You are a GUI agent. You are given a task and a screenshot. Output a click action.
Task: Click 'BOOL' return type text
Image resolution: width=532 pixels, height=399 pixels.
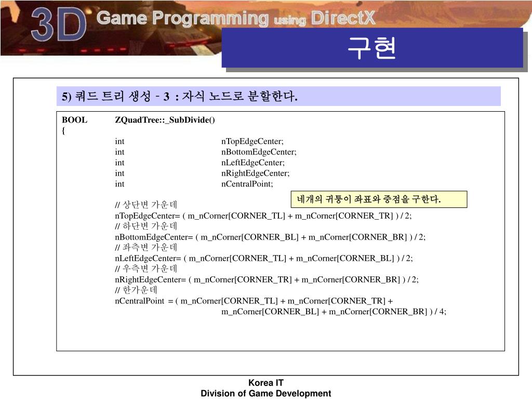click(74, 120)
